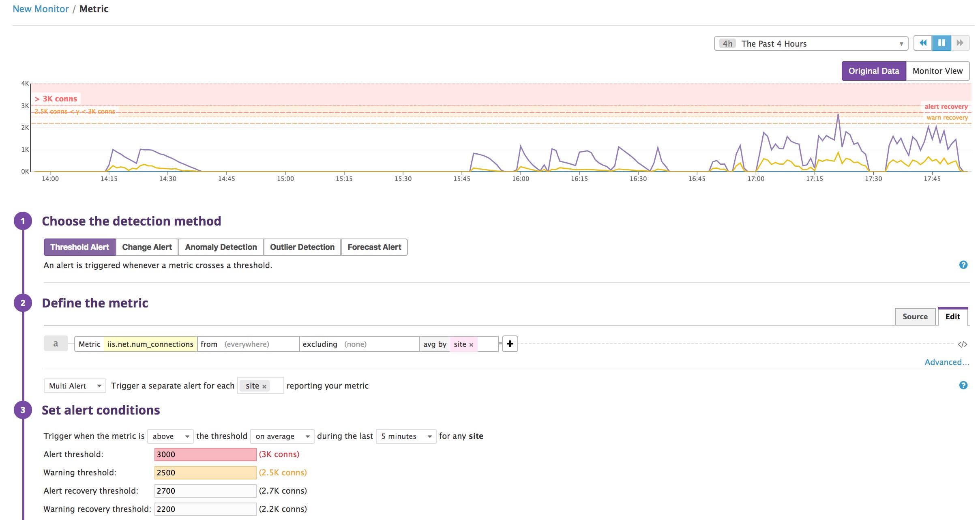Go back to New Monitor via breadcrumb

pos(41,9)
